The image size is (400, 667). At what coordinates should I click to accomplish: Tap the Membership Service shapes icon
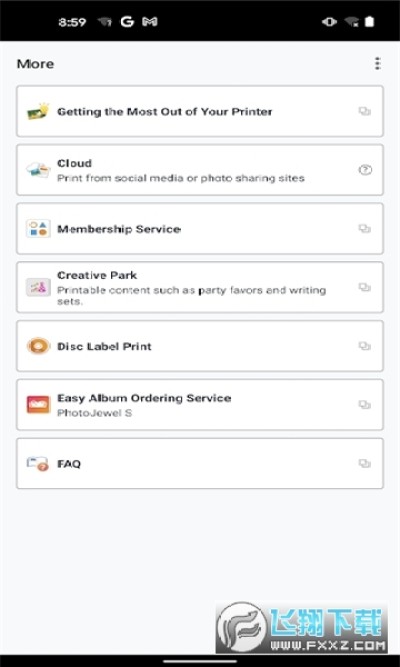coord(38,229)
